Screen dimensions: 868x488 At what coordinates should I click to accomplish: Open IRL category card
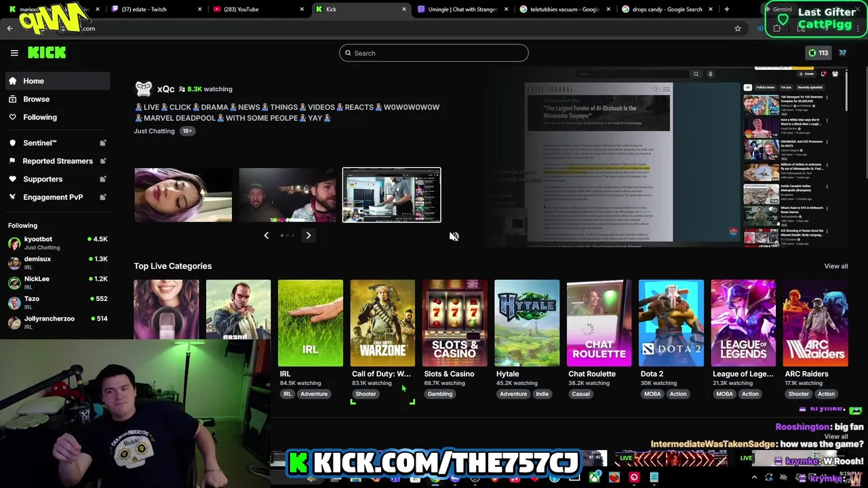click(x=311, y=323)
